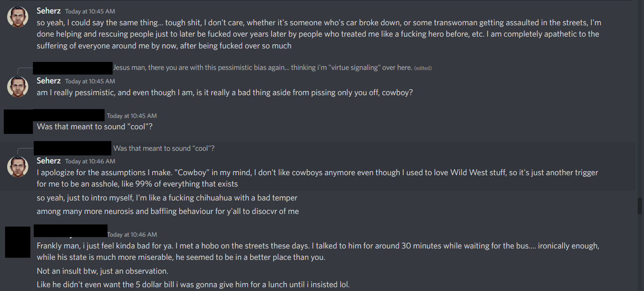The width and height of the screenshot is (644, 291).
Task: Jump to the quoted "Was that meant to sound cool" reply preview
Action: tap(164, 148)
